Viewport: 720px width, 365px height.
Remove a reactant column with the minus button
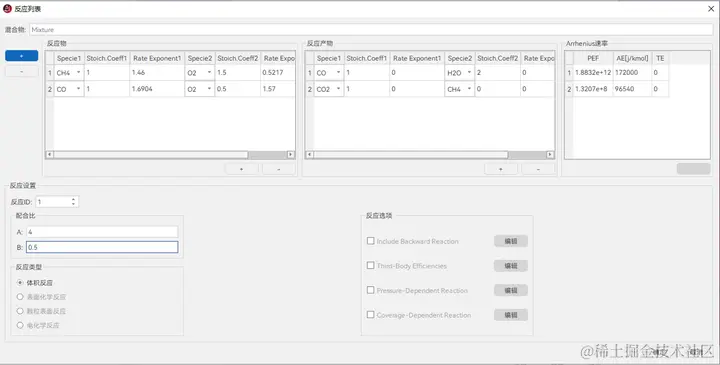point(279,169)
